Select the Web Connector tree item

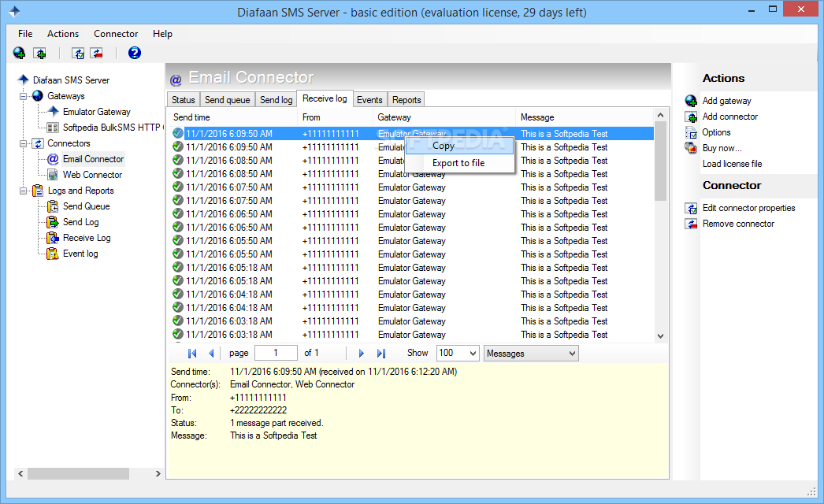[92, 175]
